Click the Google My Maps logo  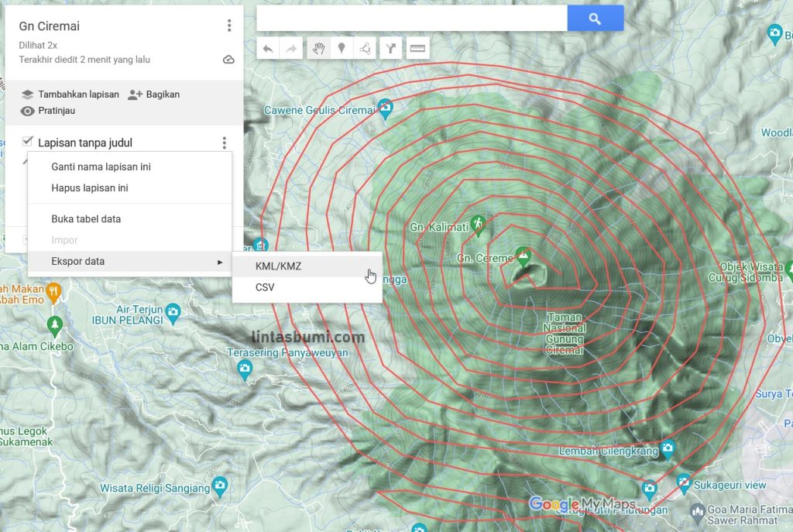pyautogui.click(x=582, y=503)
